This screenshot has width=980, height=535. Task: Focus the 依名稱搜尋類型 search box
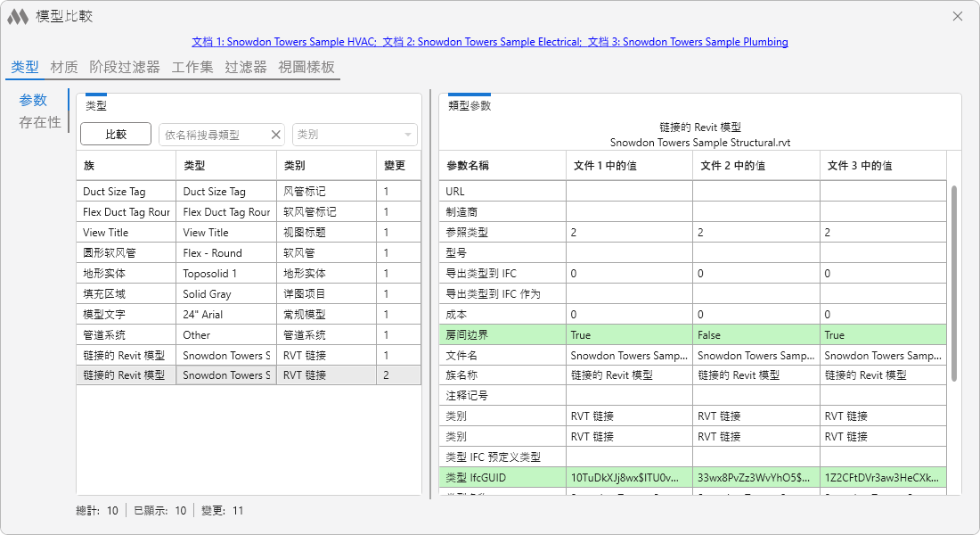[216, 135]
